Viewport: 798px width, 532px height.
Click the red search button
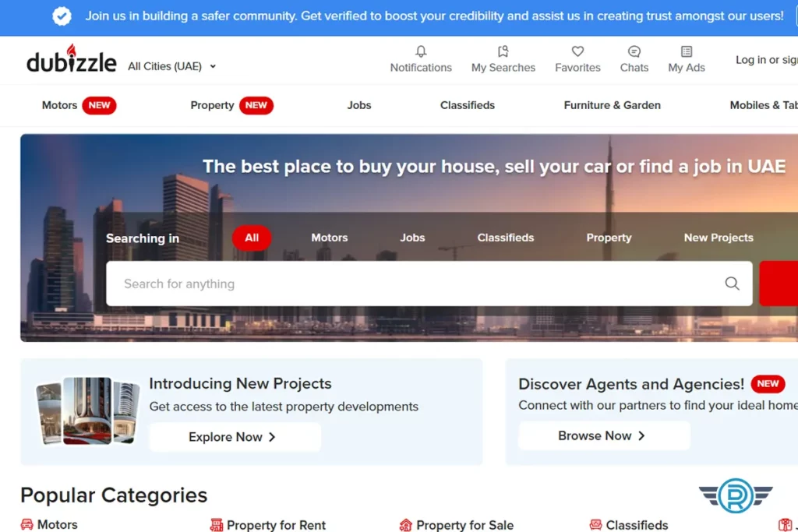coord(779,284)
